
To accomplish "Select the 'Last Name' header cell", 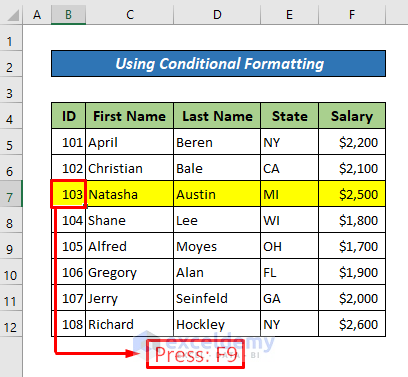I will [x=217, y=116].
